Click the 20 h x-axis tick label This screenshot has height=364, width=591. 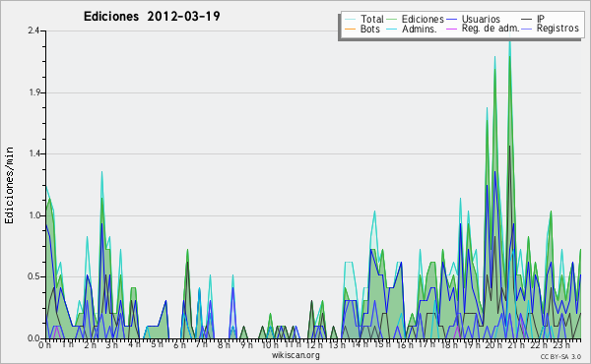point(493,344)
